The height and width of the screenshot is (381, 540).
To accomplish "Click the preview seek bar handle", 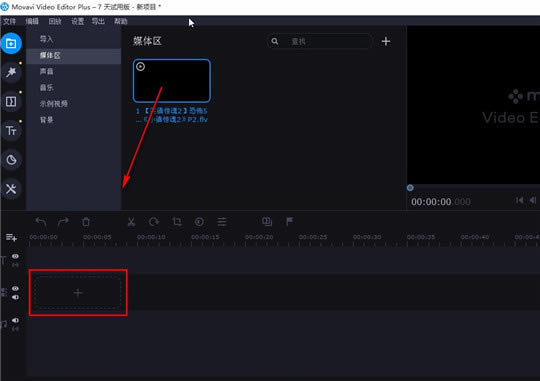I will [410, 188].
